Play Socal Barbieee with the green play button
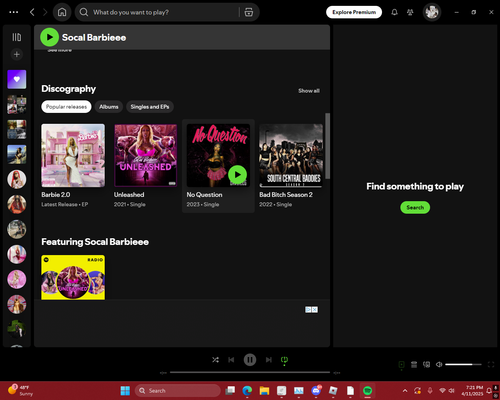The height and width of the screenshot is (400, 500). (49, 37)
